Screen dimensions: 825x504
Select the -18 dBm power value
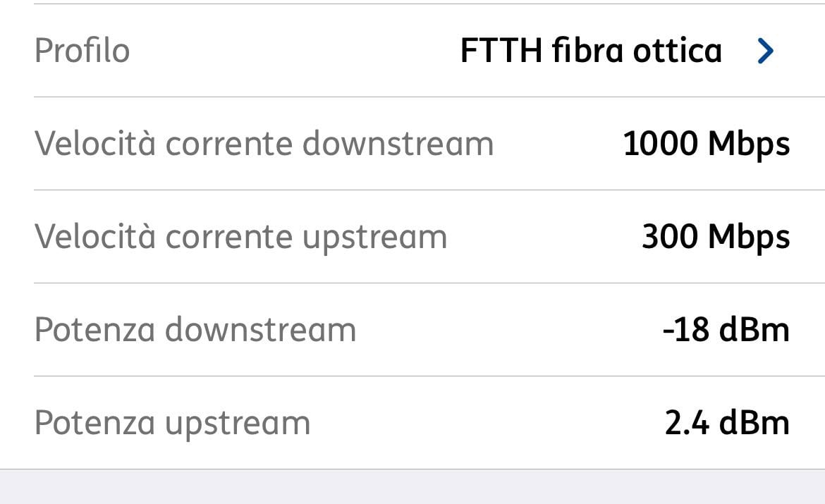tap(726, 330)
